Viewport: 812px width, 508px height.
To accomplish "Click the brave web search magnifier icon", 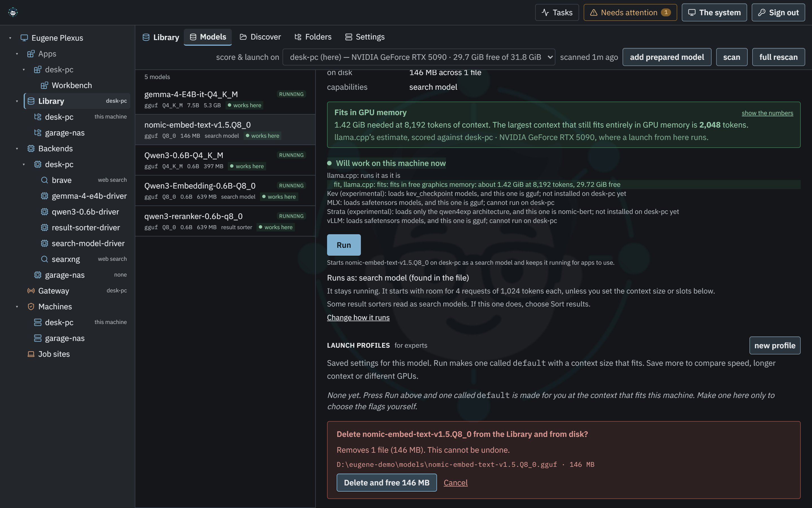I will pos(44,180).
